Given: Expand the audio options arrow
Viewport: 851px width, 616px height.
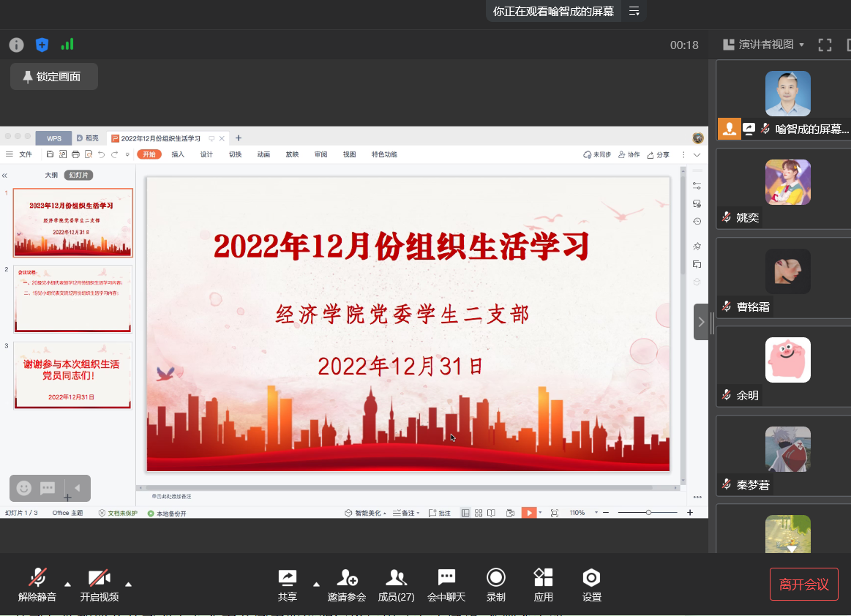Looking at the screenshot, I should (68, 584).
